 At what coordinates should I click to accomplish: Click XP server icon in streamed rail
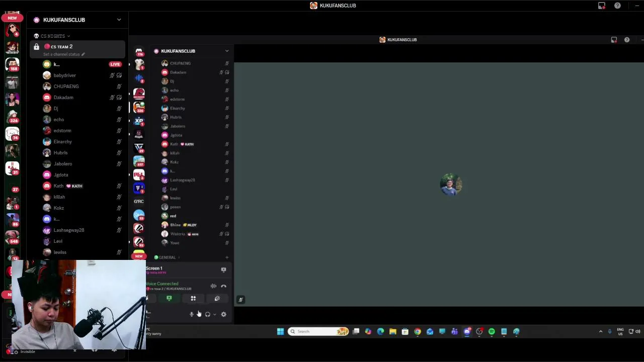pos(139,121)
